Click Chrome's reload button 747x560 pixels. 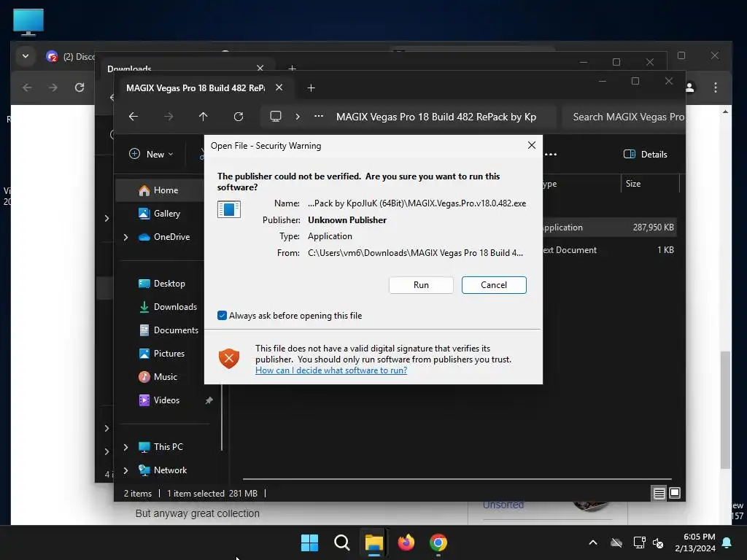pyautogui.click(x=80, y=87)
